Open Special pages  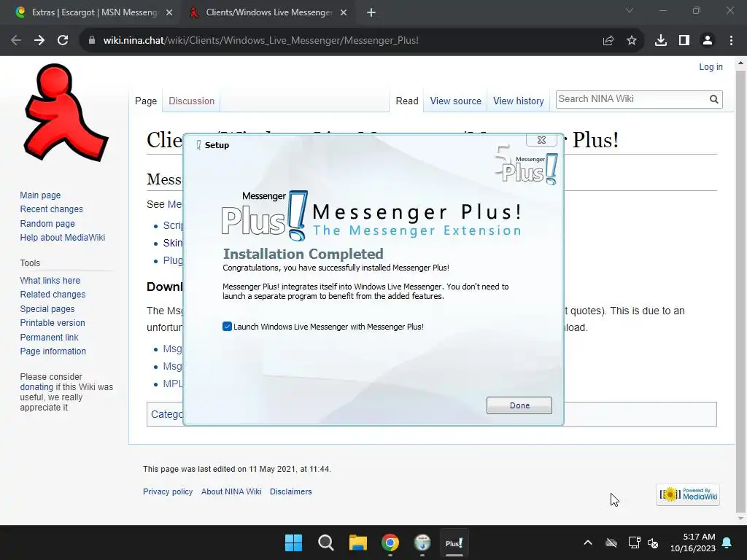tap(47, 308)
